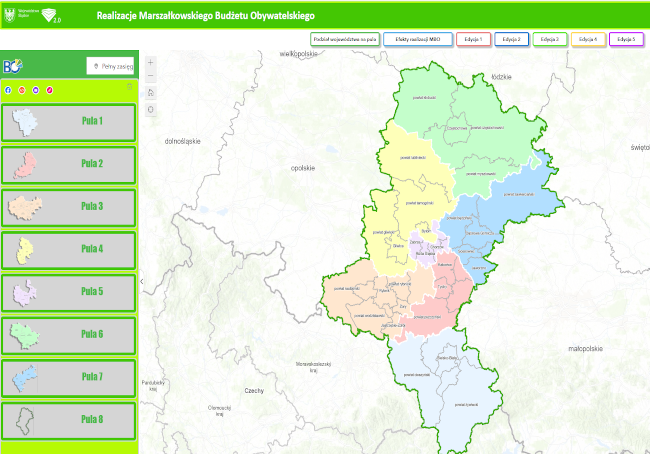The image size is (650, 454).
Task: Click the pink social icon
Action: pyautogui.click(x=49, y=90)
